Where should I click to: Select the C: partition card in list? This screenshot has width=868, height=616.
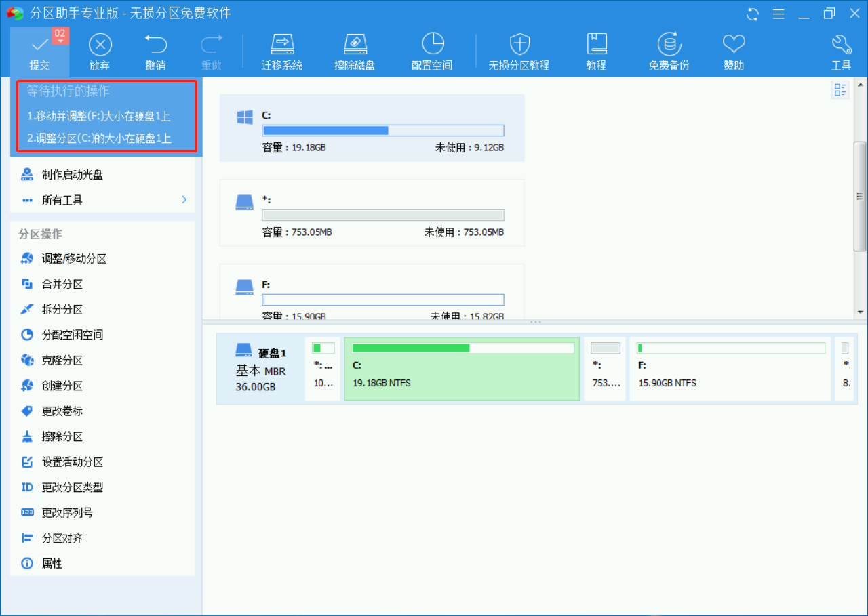pos(372,128)
